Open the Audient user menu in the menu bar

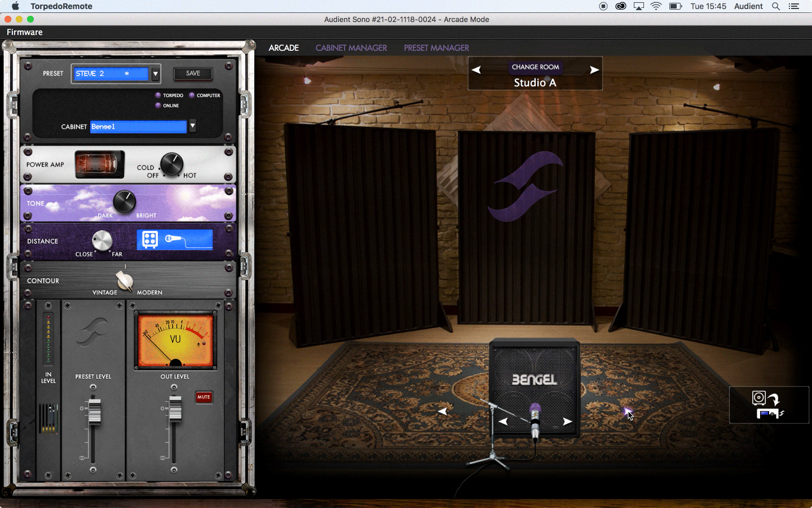click(x=748, y=6)
